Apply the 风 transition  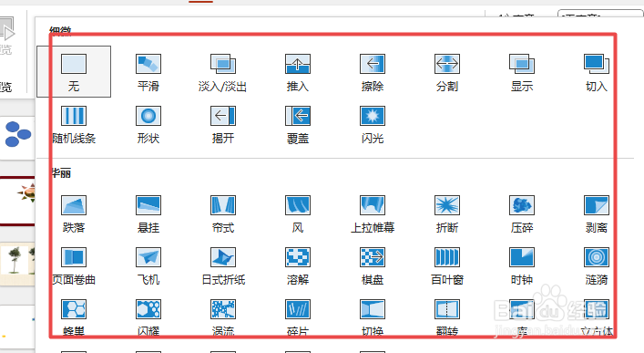tap(298, 213)
